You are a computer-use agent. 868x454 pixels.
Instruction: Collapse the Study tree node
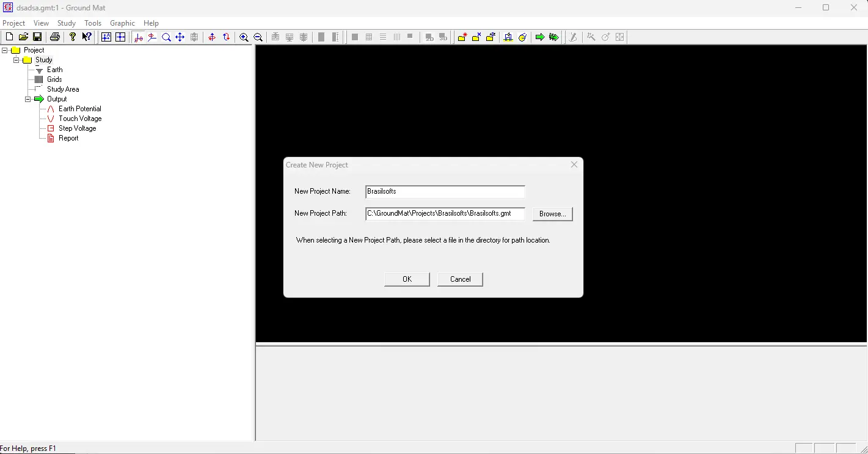(x=16, y=60)
